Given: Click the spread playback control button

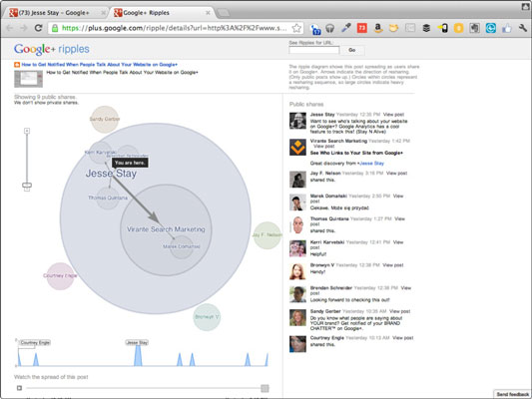Looking at the screenshot, I should click(19, 388).
